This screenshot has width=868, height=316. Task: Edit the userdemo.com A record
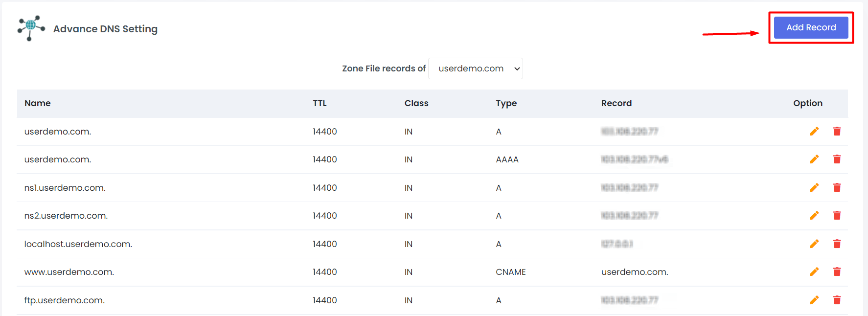[x=814, y=131]
